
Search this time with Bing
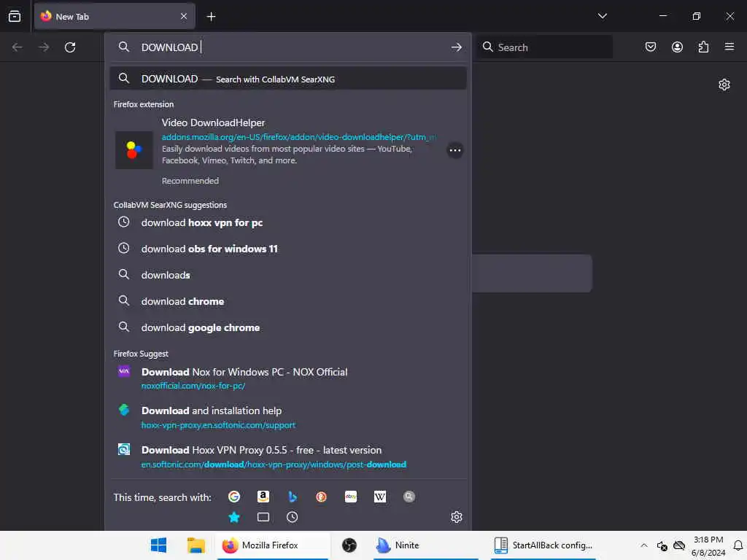pos(293,497)
